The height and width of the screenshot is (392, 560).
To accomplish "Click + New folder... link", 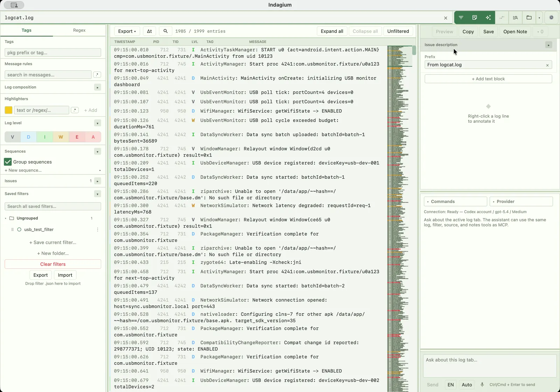I will [53, 253].
